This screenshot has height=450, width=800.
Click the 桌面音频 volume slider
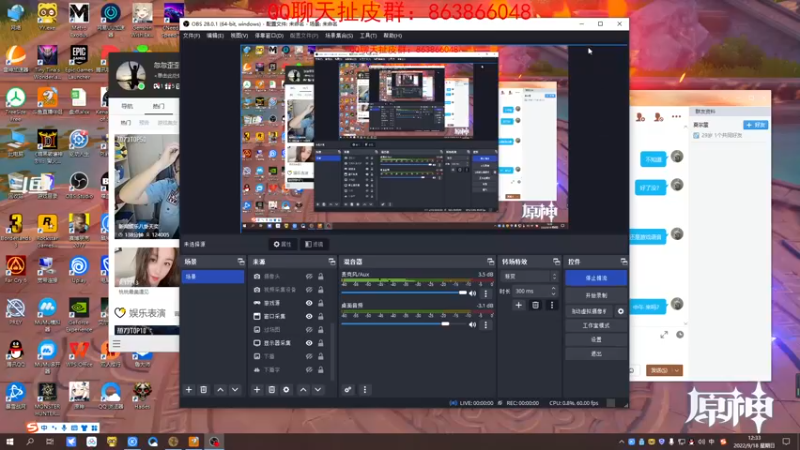tap(404, 324)
